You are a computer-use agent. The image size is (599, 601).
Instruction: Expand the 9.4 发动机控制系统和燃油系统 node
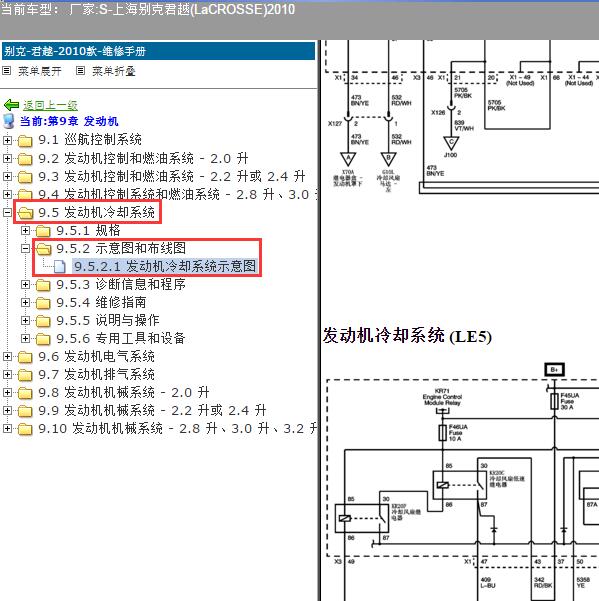coord(7,194)
